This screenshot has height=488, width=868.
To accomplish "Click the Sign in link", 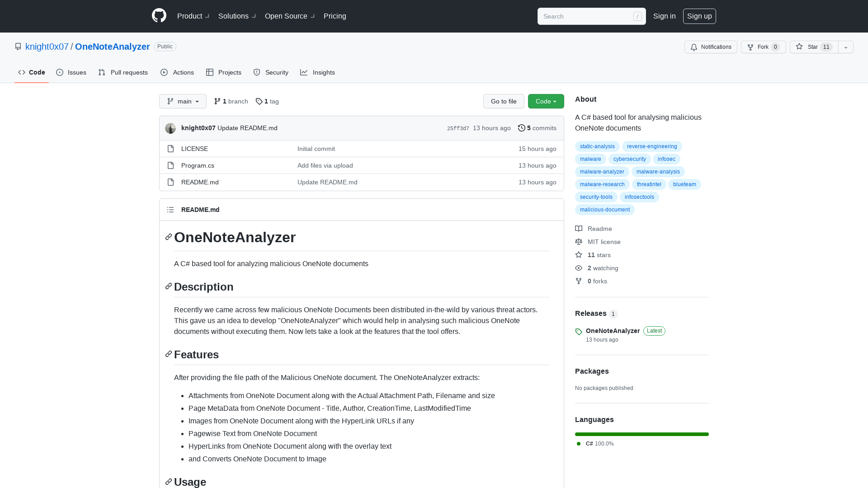I will click(665, 16).
